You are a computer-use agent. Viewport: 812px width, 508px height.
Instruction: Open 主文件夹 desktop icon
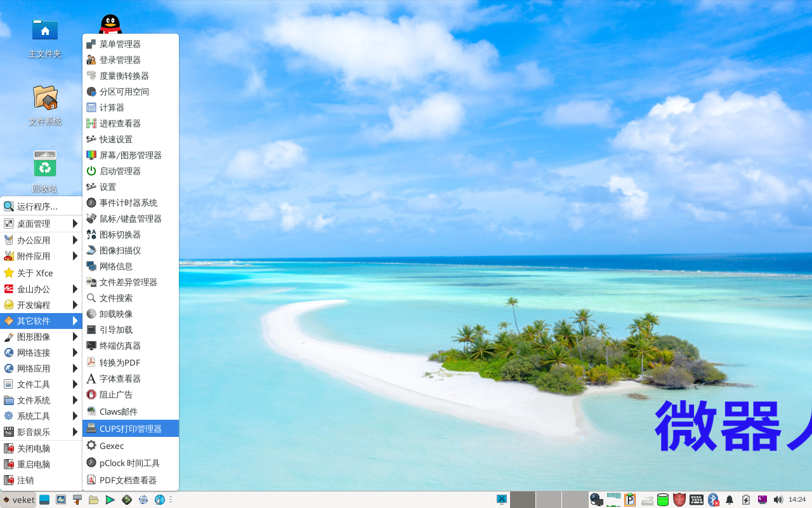click(x=44, y=38)
